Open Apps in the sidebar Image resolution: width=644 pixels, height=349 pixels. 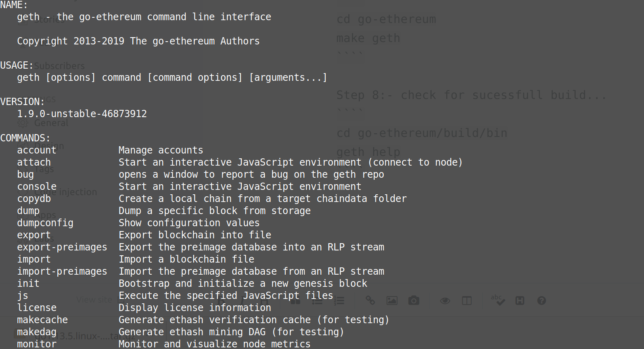click(x=45, y=215)
